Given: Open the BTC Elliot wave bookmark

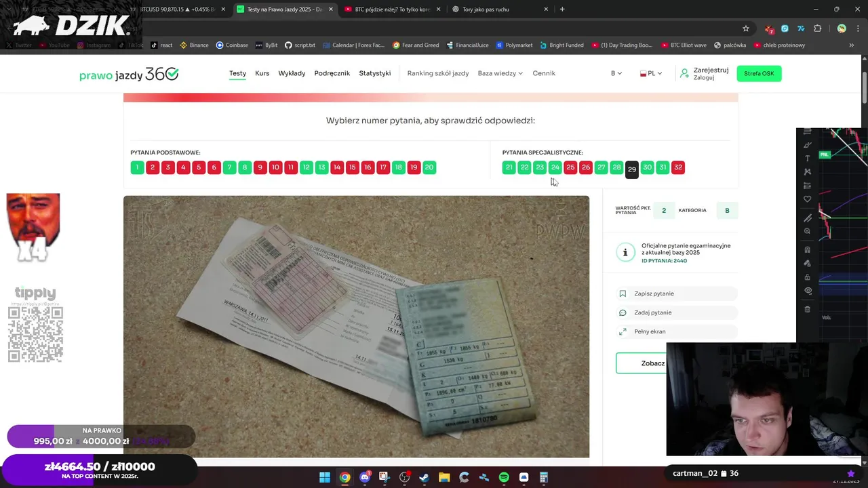Looking at the screenshot, I should (x=683, y=45).
